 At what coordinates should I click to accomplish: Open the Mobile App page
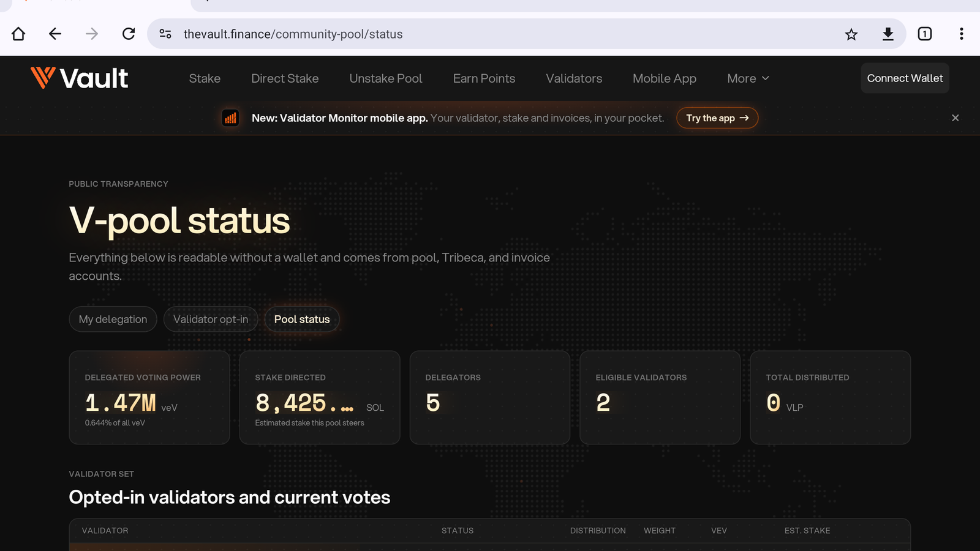point(665,78)
